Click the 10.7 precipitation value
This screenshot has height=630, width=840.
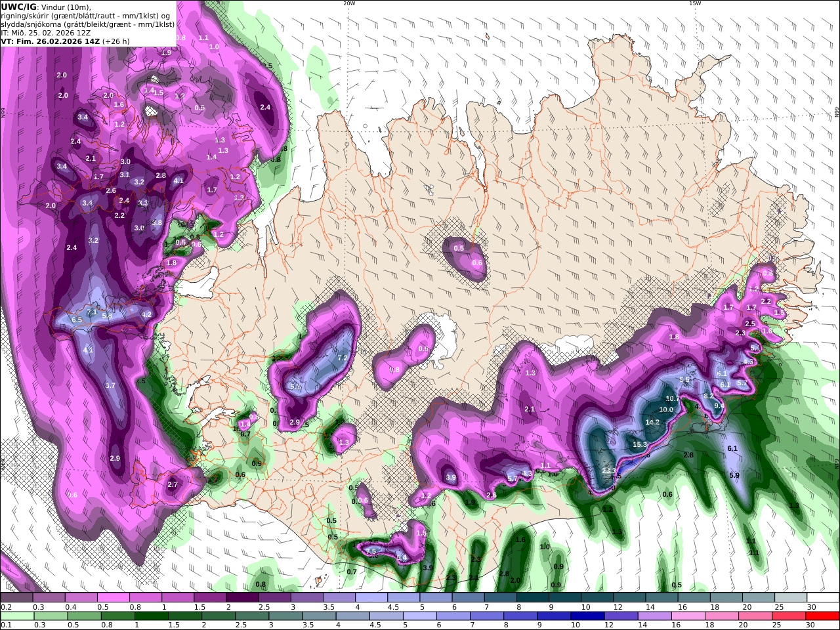673,398
